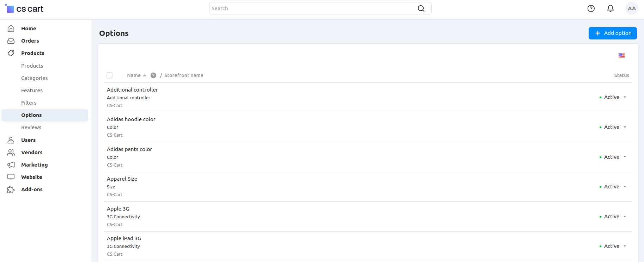Open the help question mark icon
Image resolution: width=644 pixels, height=262 pixels.
pos(591,8)
